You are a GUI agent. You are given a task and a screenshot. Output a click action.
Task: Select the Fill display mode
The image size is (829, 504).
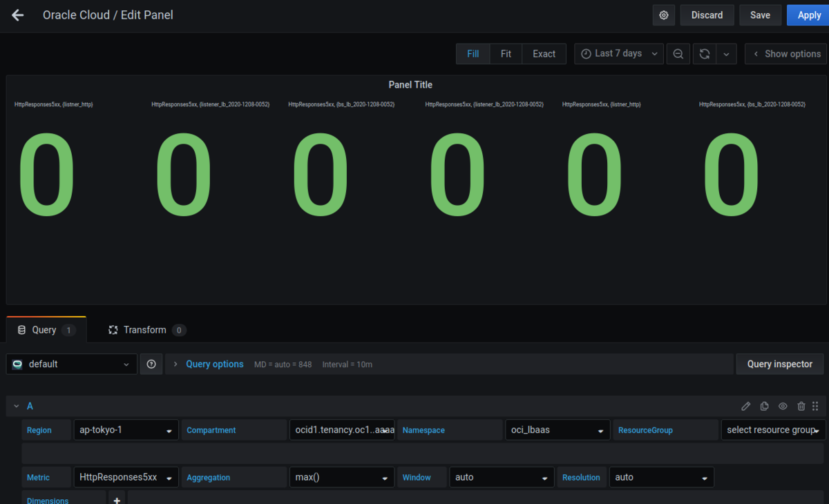point(473,54)
